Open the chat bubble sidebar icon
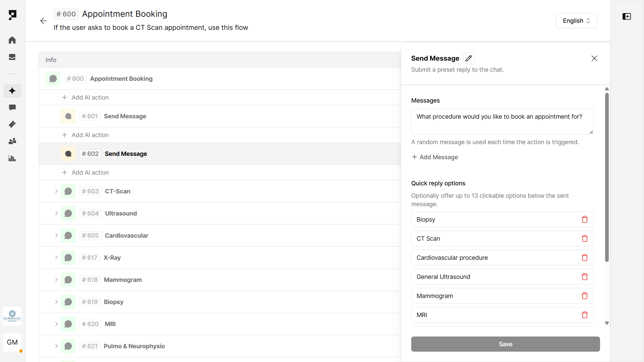This screenshot has height=362, width=644. [12, 108]
